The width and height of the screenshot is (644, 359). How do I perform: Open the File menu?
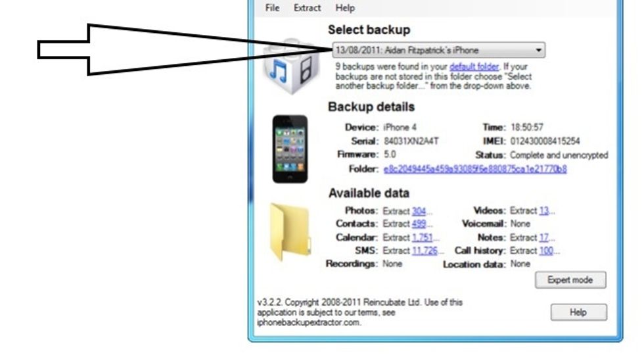272,8
